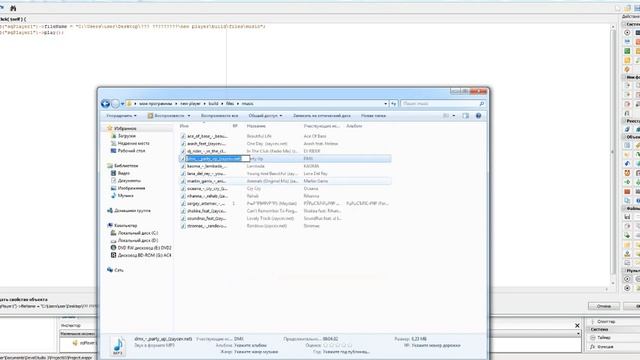The height and width of the screenshot is (360, 640).
Task: Toggle the preview pane icon
Action: pos(466,116)
